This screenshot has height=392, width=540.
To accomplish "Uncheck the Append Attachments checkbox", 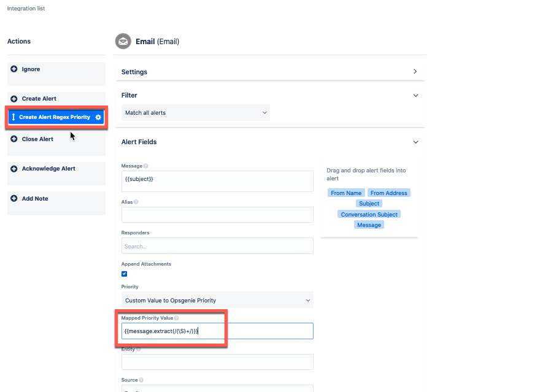I will coord(125,274).
